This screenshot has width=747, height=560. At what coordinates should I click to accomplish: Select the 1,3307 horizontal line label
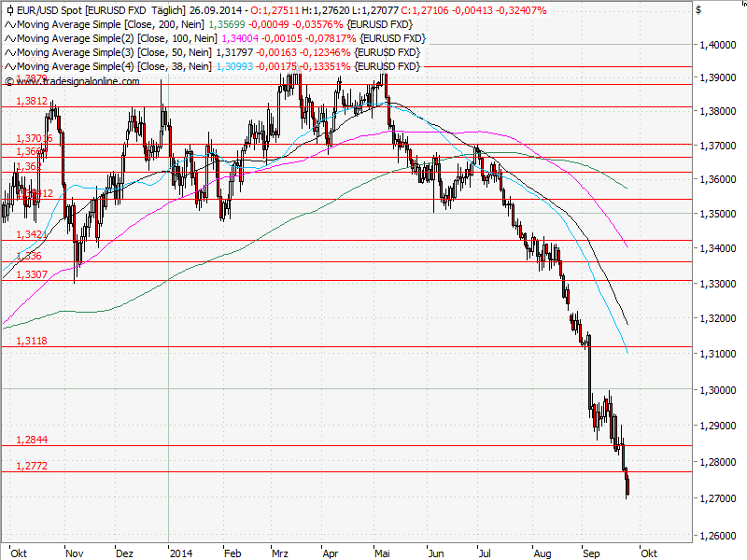(x=31, y=274)
